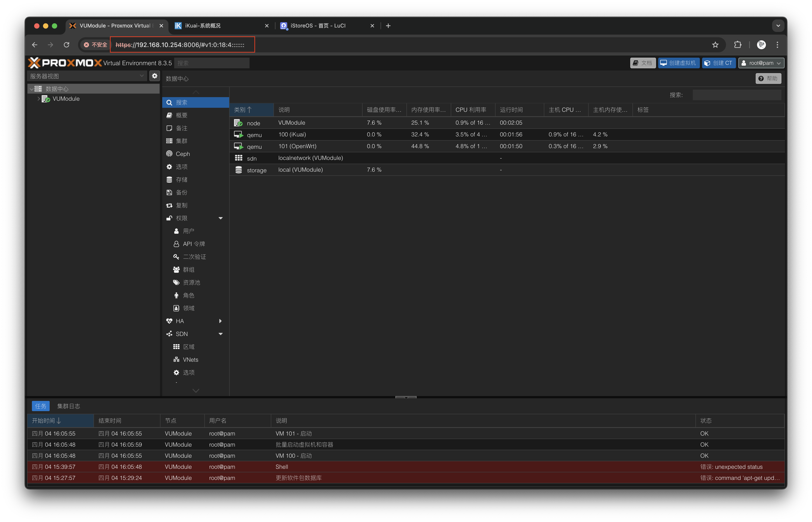Expand the VUModule node in tree

(x=39, y=99)
